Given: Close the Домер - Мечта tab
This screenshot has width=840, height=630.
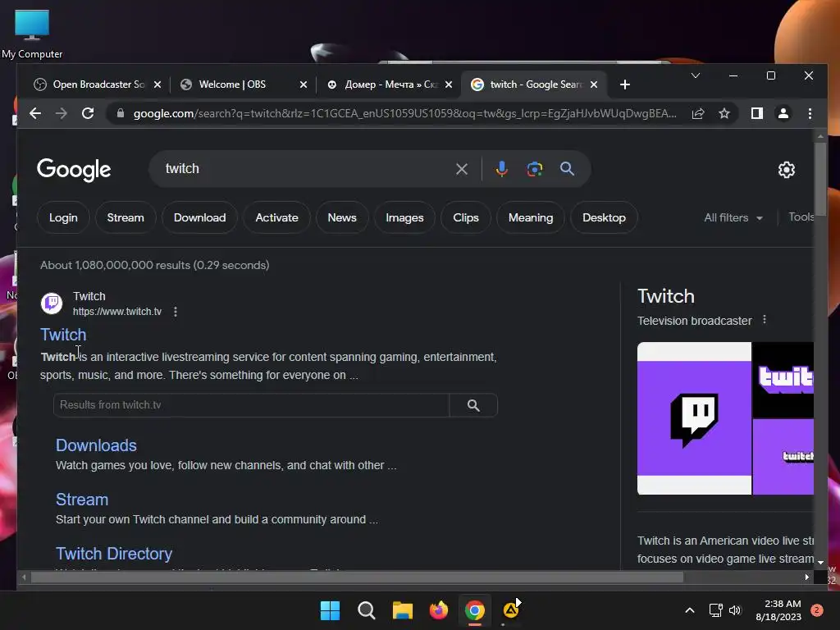Looking at the screenshot, I should (x=449, y=84).
